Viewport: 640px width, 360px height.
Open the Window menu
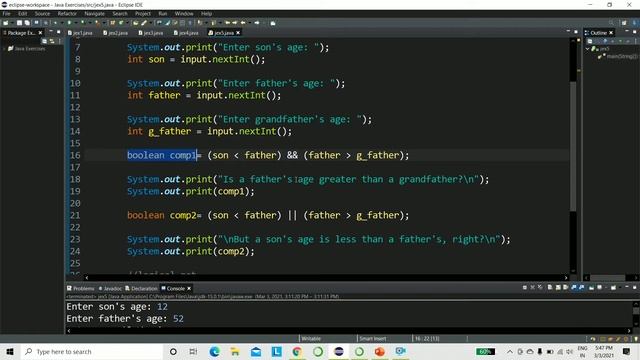tap(184, 13)
